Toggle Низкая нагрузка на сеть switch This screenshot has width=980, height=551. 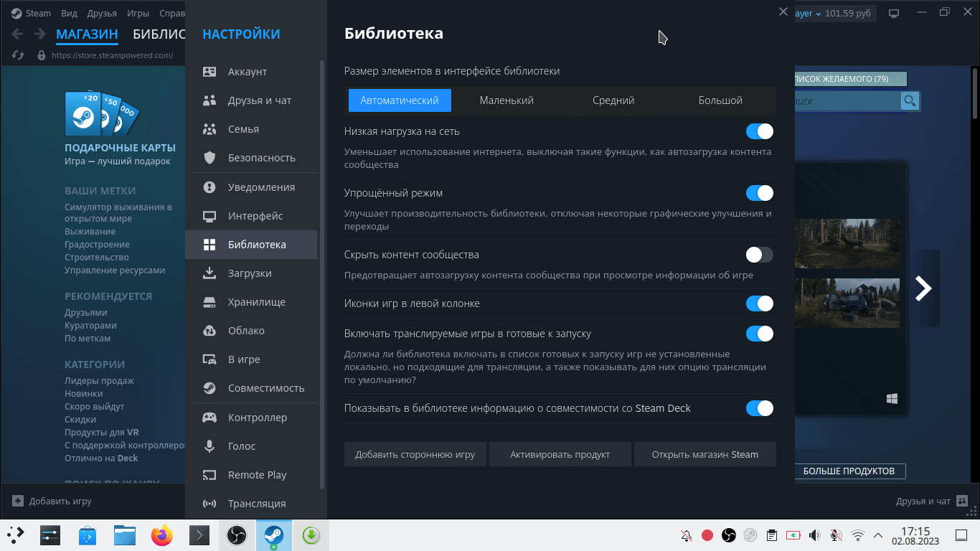point(760,131)
